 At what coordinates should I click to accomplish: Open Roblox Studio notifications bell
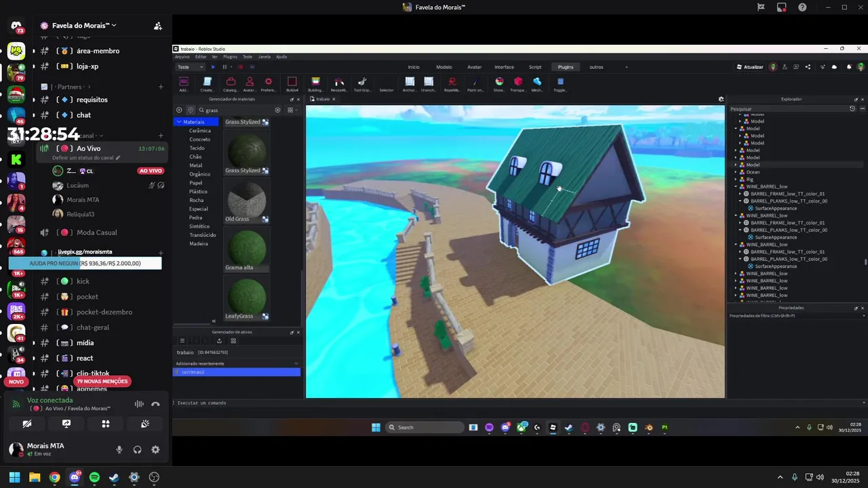[x=848, y=67]
